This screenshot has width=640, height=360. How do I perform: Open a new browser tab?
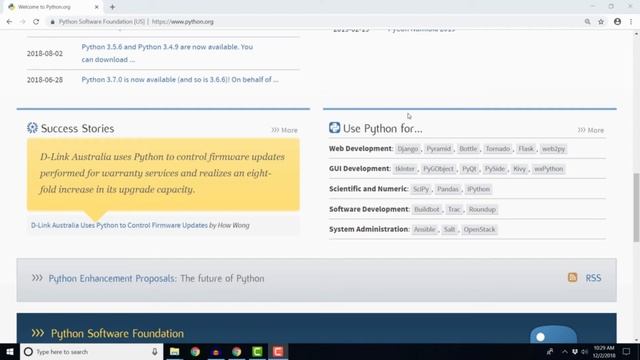[112, 7]
